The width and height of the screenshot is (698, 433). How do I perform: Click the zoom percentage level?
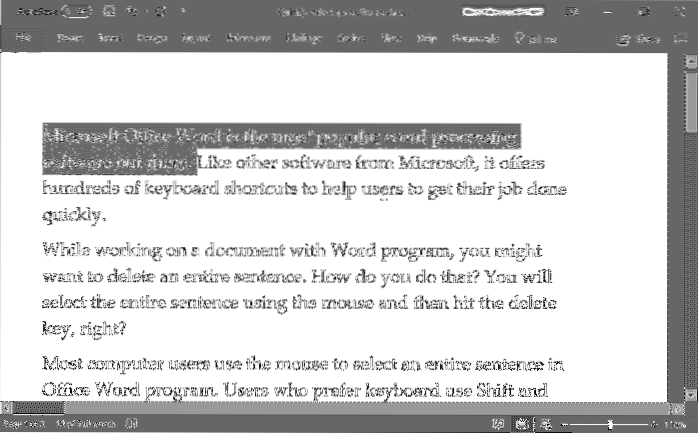coord(674,425)
